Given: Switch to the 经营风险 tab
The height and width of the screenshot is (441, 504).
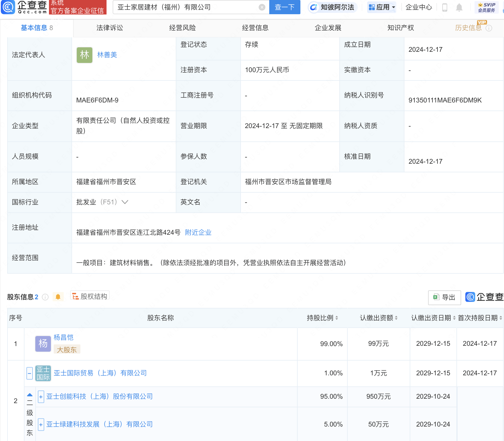Looking at the screenshot, I should point(182,28).
